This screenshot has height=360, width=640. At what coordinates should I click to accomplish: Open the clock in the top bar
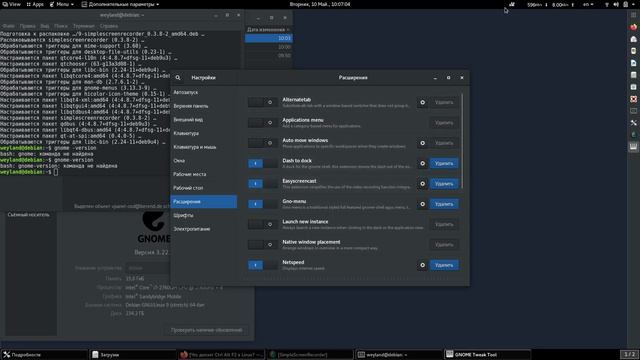tap(320, 4)
